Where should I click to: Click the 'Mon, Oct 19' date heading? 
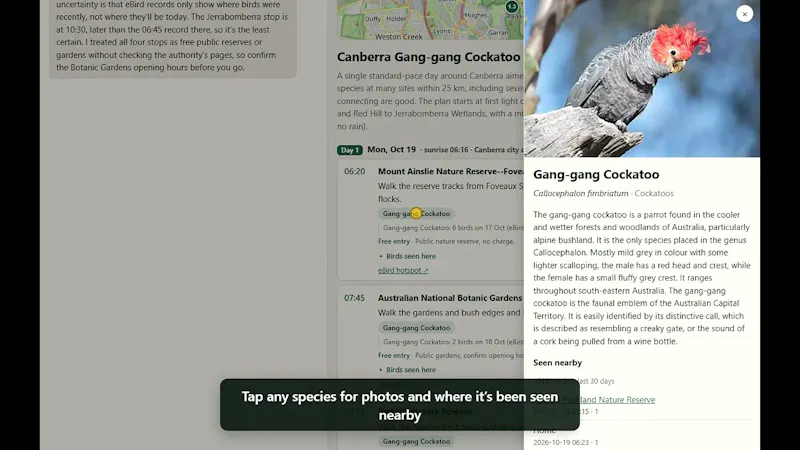pos(391,149)
